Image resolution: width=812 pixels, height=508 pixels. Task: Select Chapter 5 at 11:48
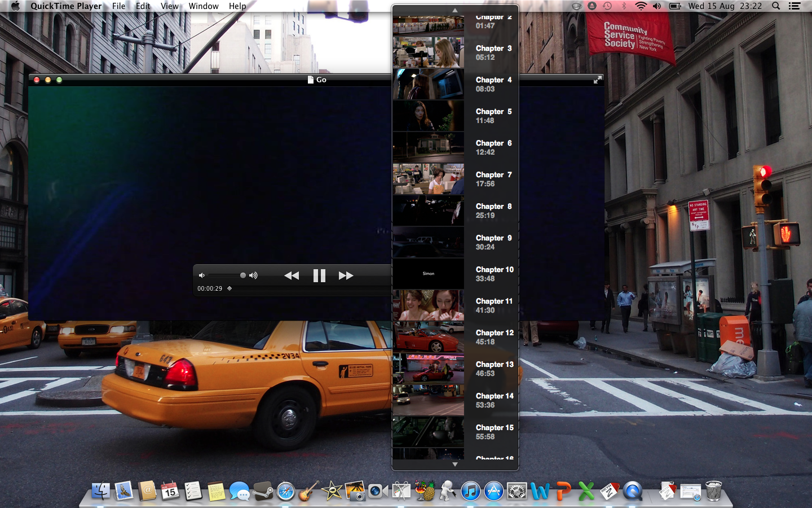click(x=455, y=116)
